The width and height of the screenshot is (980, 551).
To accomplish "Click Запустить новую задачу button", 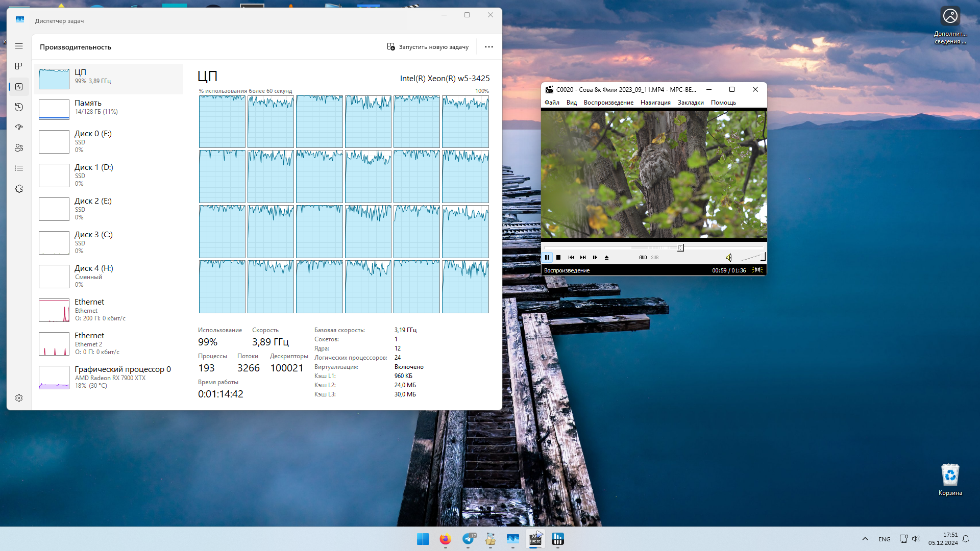I will point(428,47).
